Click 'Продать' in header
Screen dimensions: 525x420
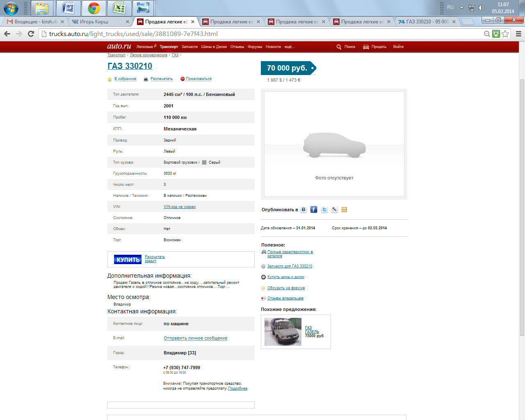[x=374, y=47]
